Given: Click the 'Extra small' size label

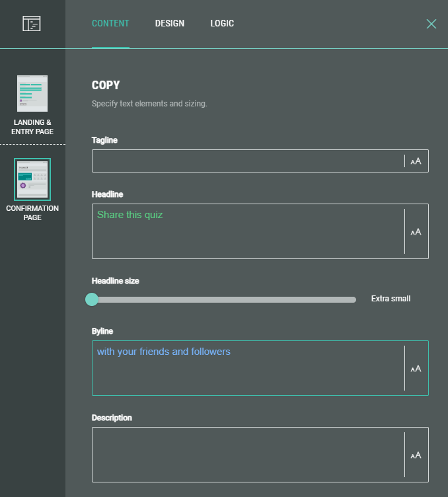Looking at the screenshot, I should click(391, 299).
